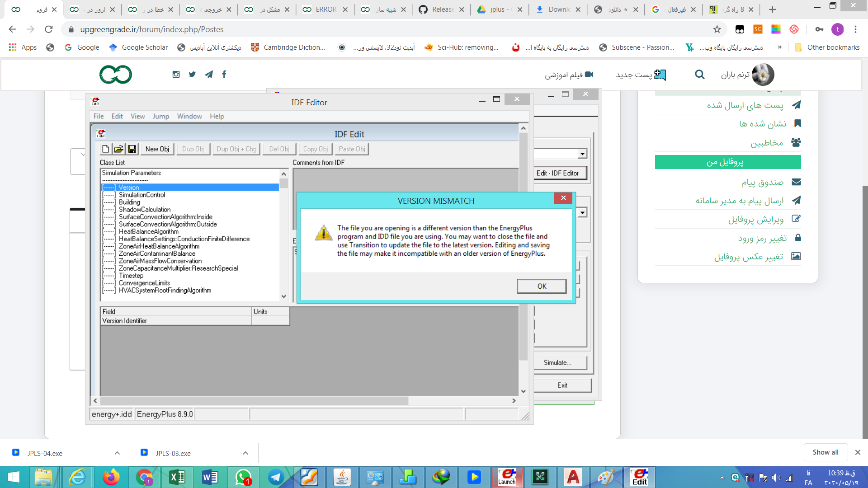Open WhatsApp from the taskbar

click(243, 477)
